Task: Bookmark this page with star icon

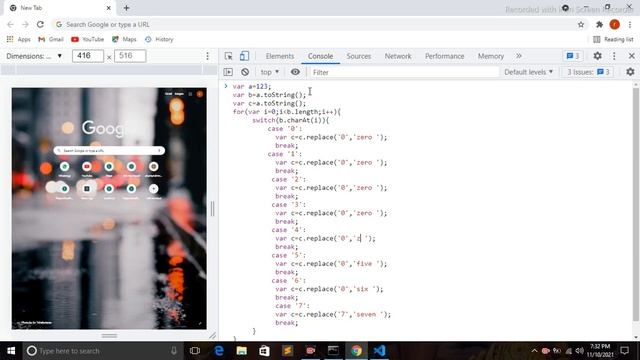Action: [581, 24]
